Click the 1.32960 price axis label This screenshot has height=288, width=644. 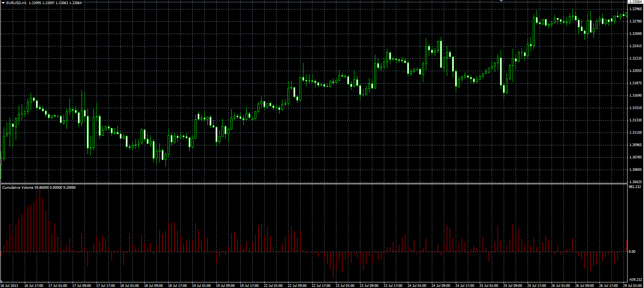636,9
